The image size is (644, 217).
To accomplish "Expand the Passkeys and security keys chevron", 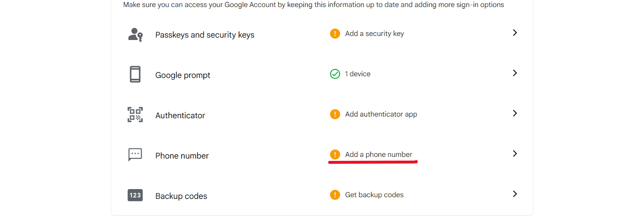I will coord(515,33).
